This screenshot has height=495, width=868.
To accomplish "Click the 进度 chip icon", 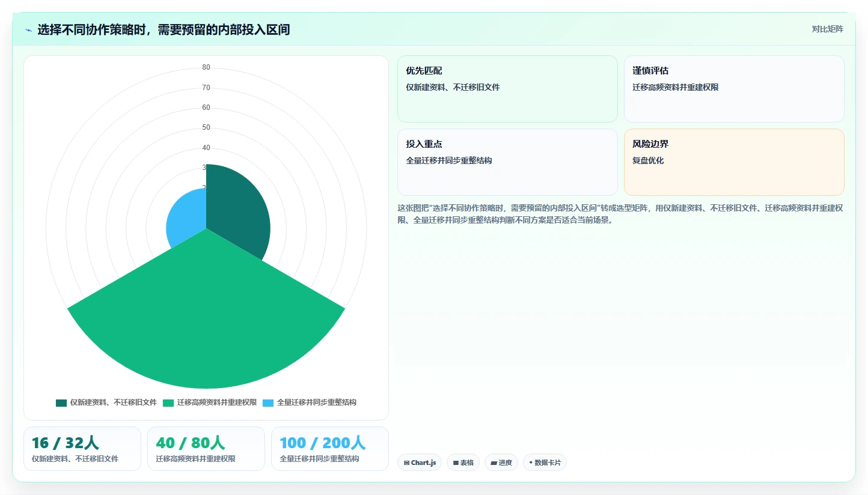I will [x=494, y=463].
